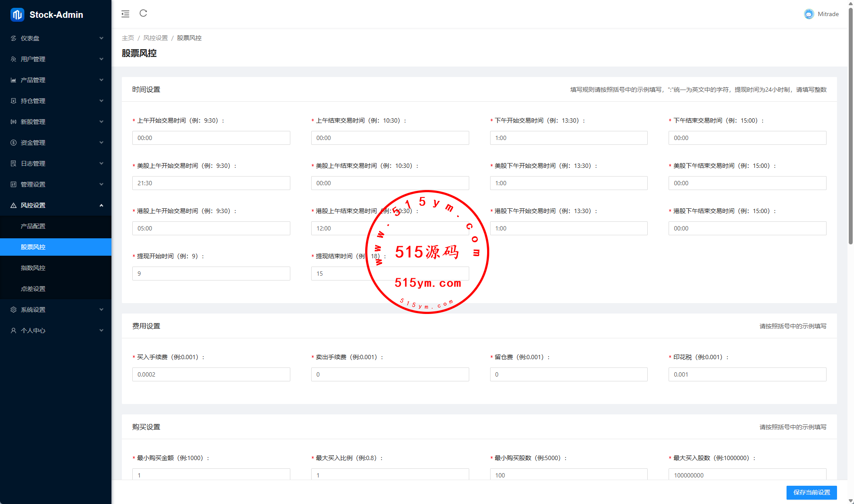Expand the 资金管理 menu chevron
This screenshot has width=854, height=504.
pyautogui.click(x=101, y=143)
